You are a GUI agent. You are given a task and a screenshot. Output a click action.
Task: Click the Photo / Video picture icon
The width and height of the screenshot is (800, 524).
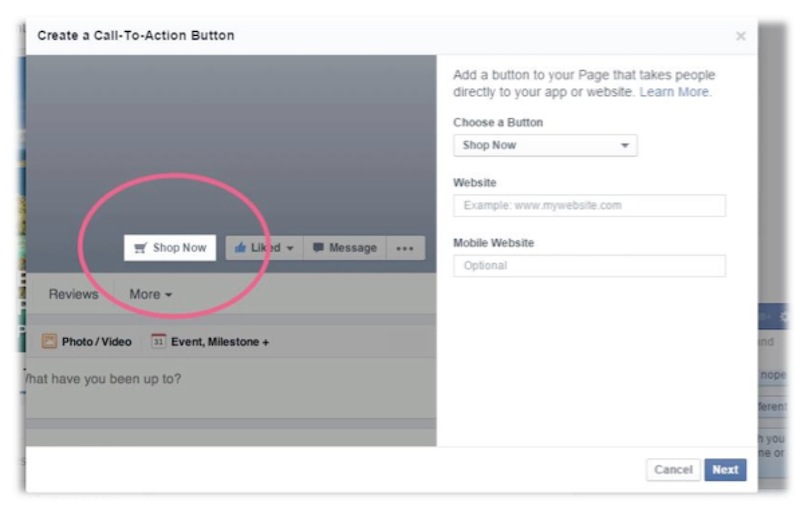coord(49,341)
